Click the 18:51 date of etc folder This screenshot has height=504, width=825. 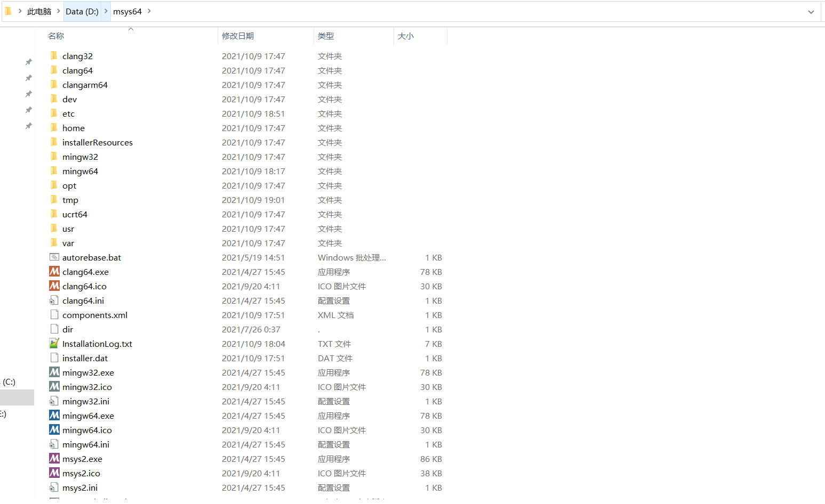pyautogui.click(x=253, y=113)
